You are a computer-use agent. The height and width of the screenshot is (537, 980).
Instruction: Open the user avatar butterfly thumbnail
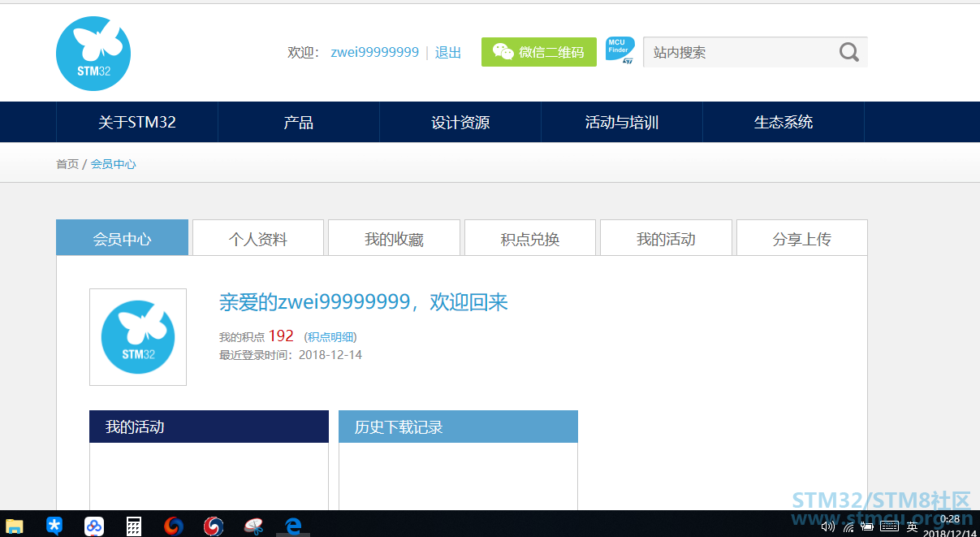click(x=138, y=337)
